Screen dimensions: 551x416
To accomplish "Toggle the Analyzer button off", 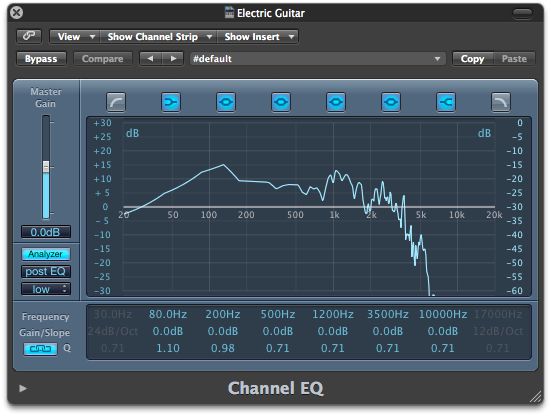I will [46, 254].
